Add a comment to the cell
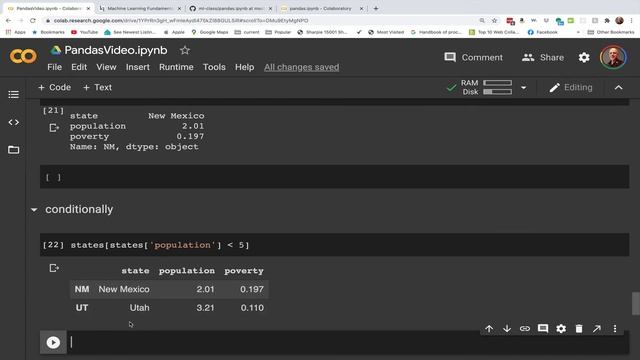The height and width of the screenshot is (360, 640). pos(543,329)
